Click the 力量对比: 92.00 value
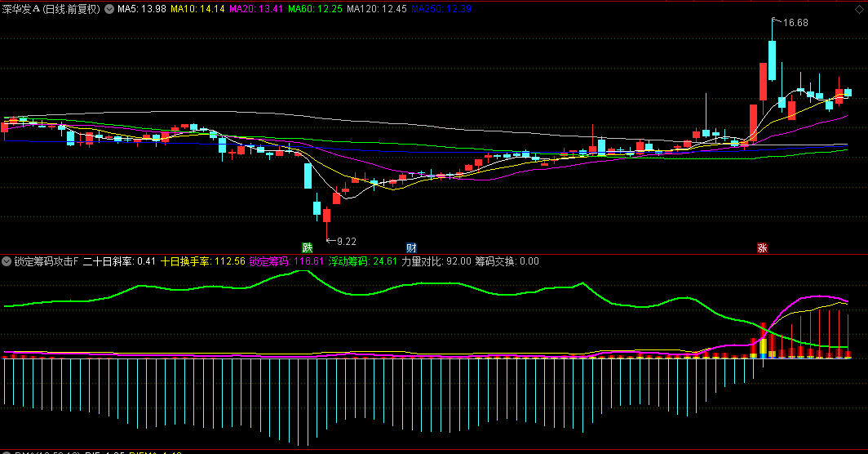868x454 pixels. 436,261
